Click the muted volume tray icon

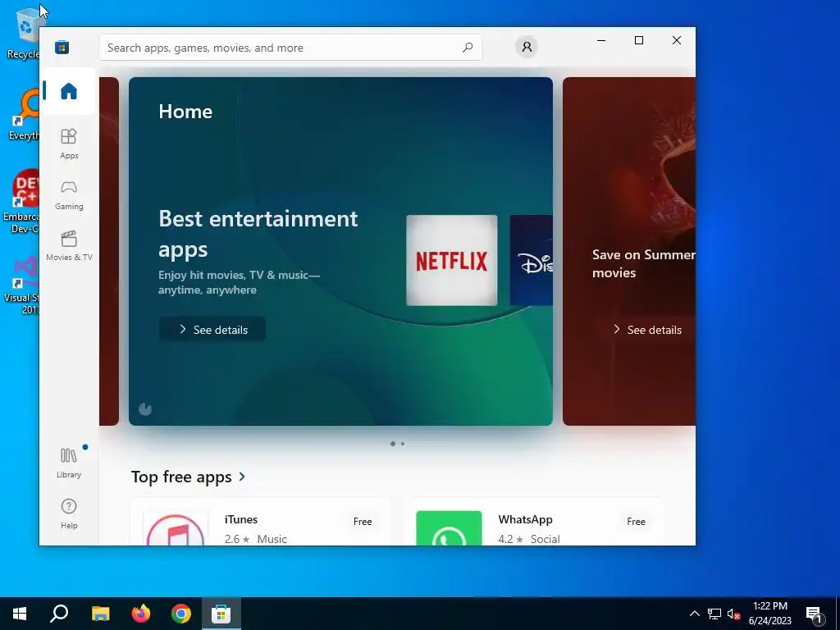734,614
